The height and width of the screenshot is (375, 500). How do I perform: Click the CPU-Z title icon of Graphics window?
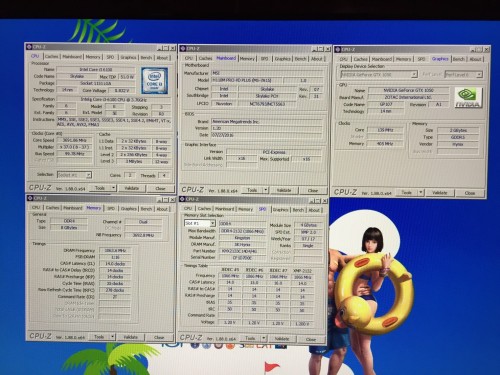pos(337,50)
